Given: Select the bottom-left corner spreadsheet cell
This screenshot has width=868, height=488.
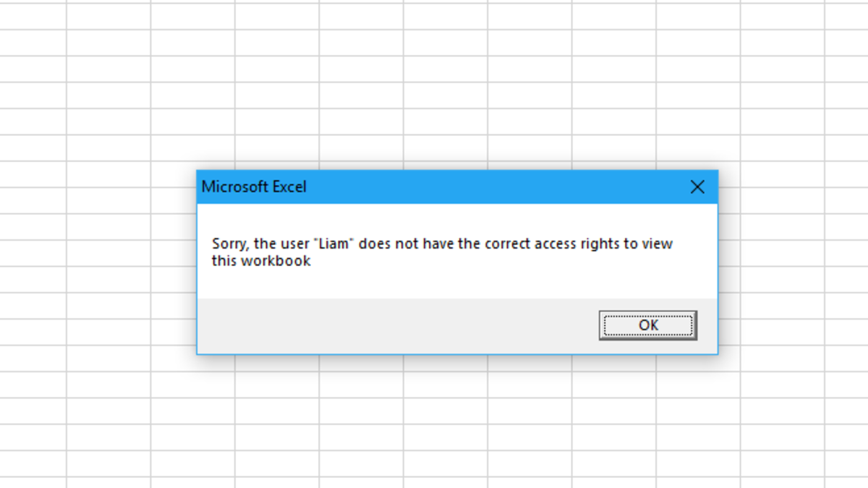Looking at the screenshot, I should (x=33, y=464).
